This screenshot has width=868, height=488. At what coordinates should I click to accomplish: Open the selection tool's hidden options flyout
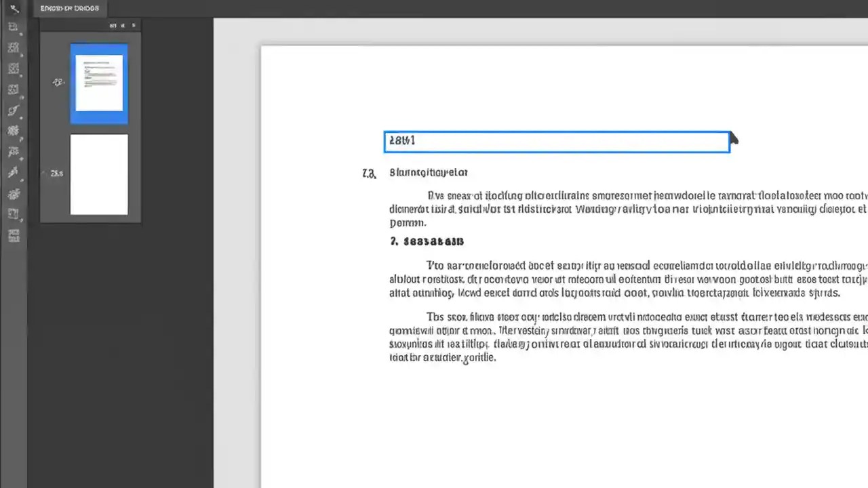[x=20, y=15]
